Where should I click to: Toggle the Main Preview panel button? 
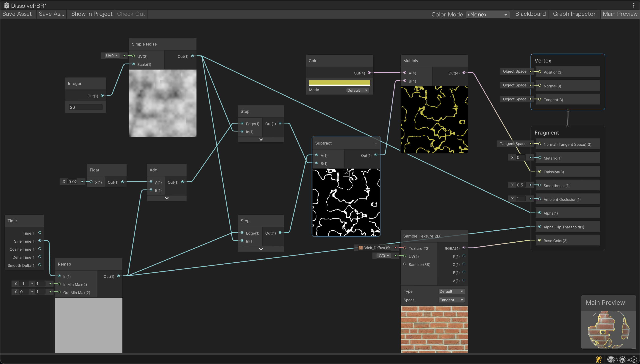[620, 14]
